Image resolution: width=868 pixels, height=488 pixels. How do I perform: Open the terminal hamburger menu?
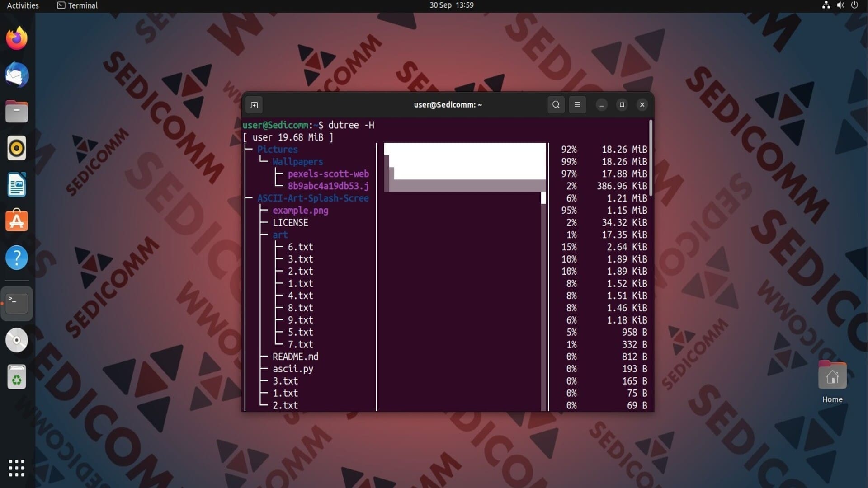(577, 105)
